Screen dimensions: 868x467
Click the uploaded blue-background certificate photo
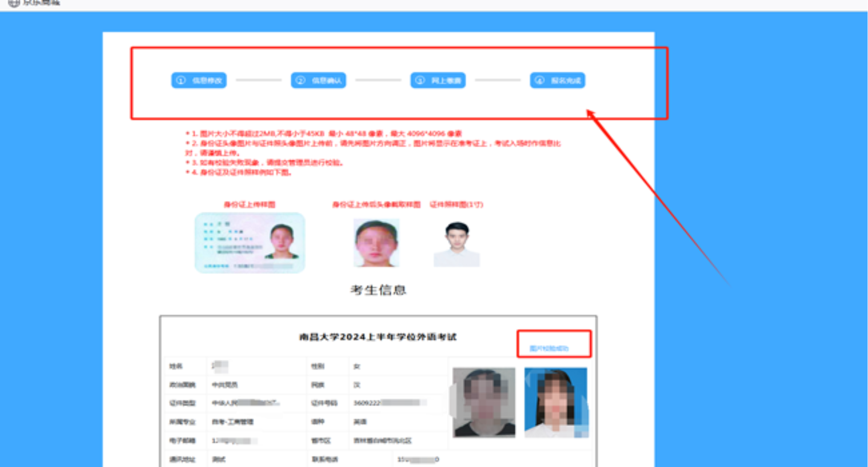[556, 402]
